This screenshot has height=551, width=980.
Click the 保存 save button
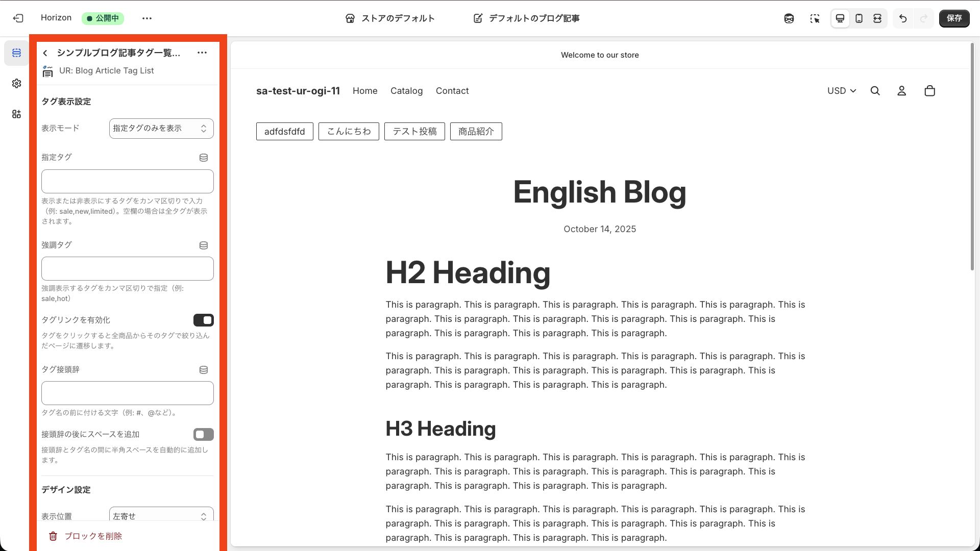(954, 18)
